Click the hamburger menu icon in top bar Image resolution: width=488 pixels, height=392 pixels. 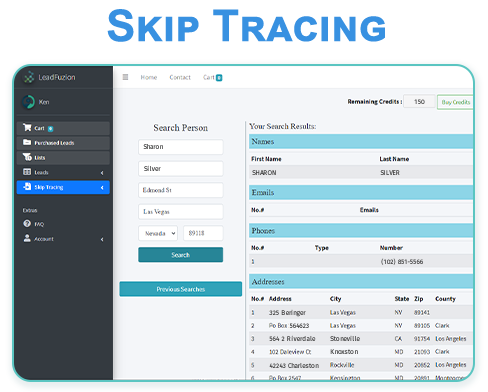coord(125,77)
